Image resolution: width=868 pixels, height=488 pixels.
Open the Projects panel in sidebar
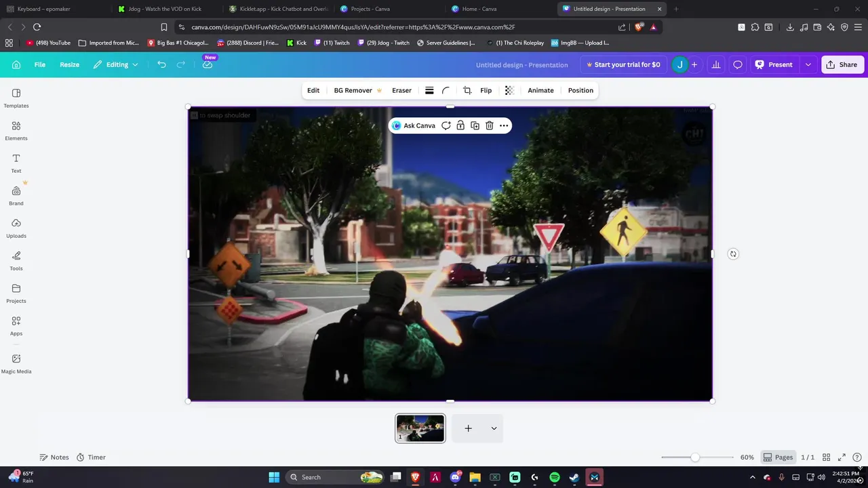coord(16,293)
